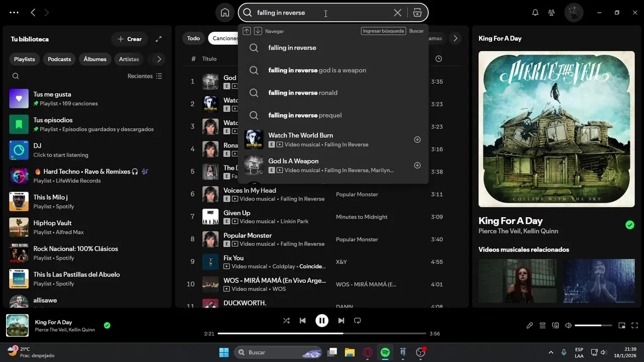Filter library by Podcasts
Image resolution: width=644 pixels, height=362 pixels.
pyautogui.click(x=59, y=59)
